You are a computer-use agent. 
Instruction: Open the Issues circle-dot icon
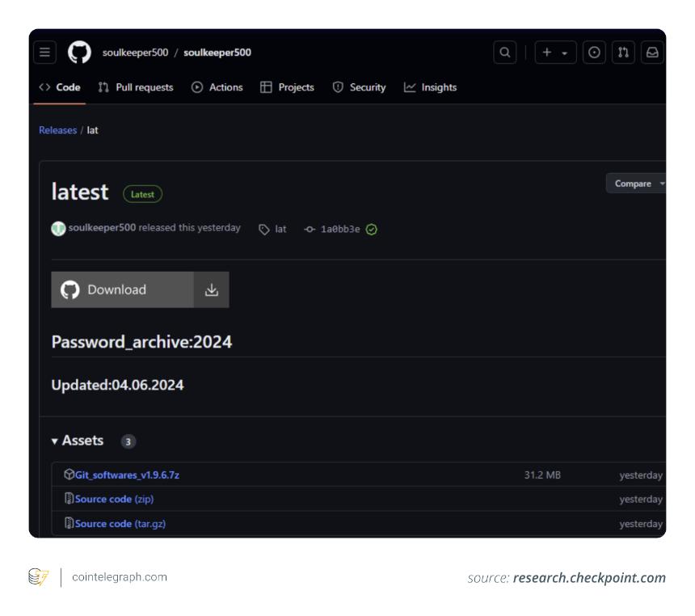pos(594,53)
